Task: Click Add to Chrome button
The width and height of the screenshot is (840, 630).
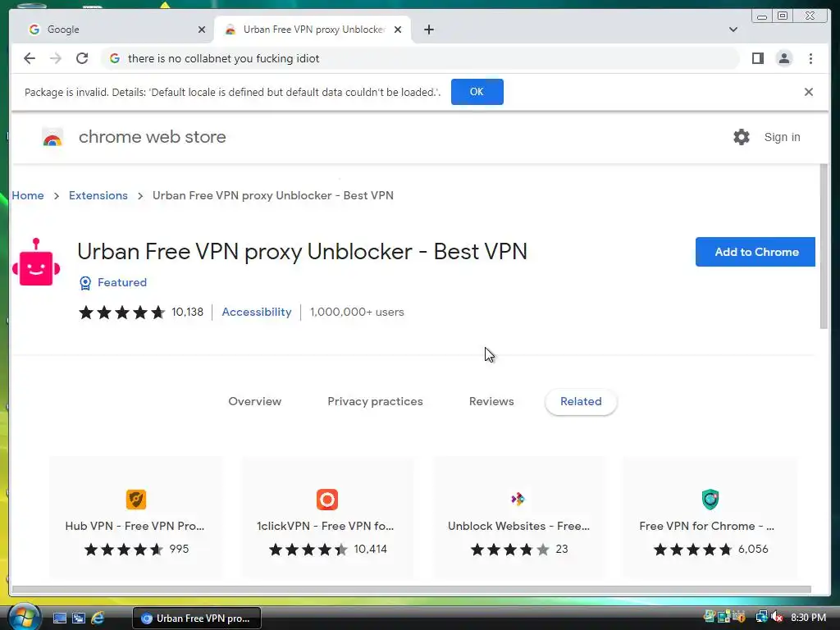Action: (756, 252)
